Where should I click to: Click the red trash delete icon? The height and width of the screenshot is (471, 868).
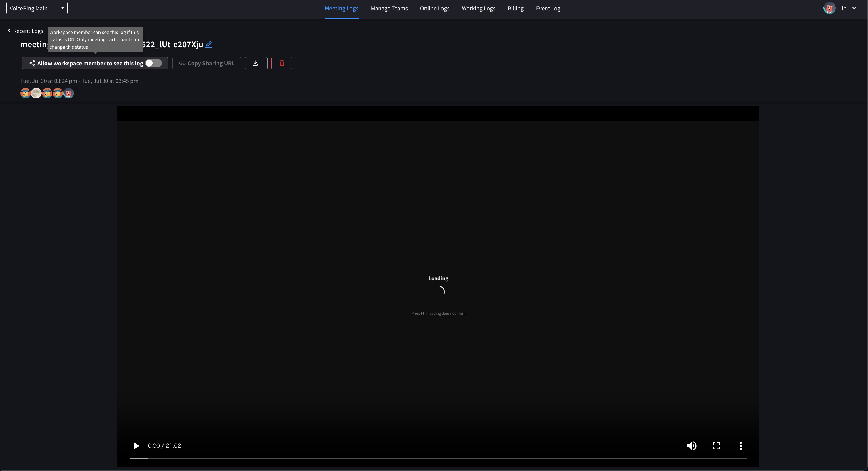pos(281,63)
